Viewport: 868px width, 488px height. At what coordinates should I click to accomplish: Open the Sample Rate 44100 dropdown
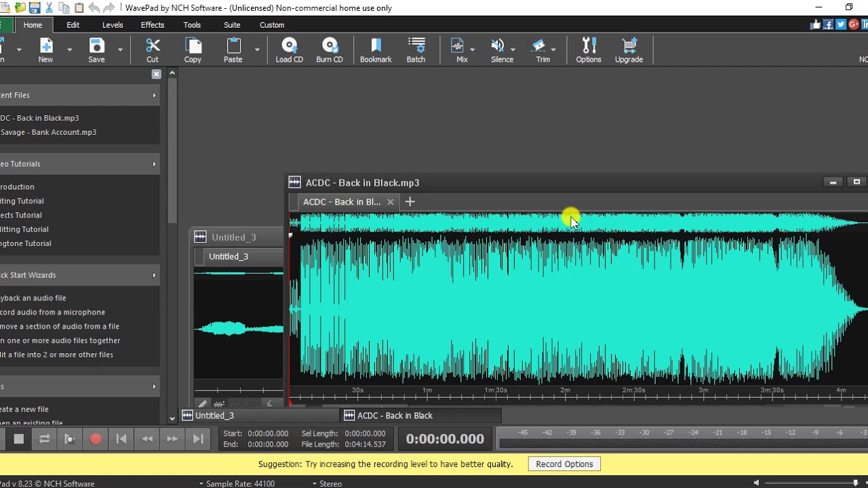point(237,483)
